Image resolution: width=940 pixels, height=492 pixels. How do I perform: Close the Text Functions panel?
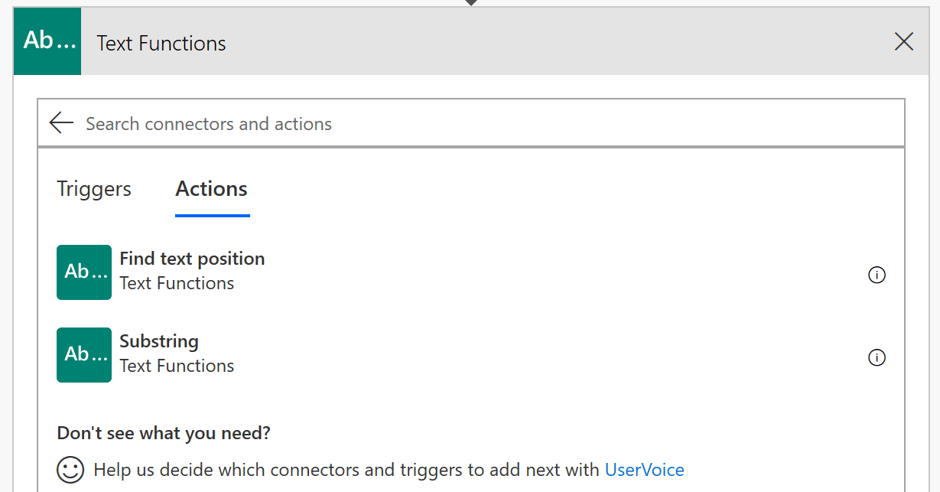coord(903,41)
